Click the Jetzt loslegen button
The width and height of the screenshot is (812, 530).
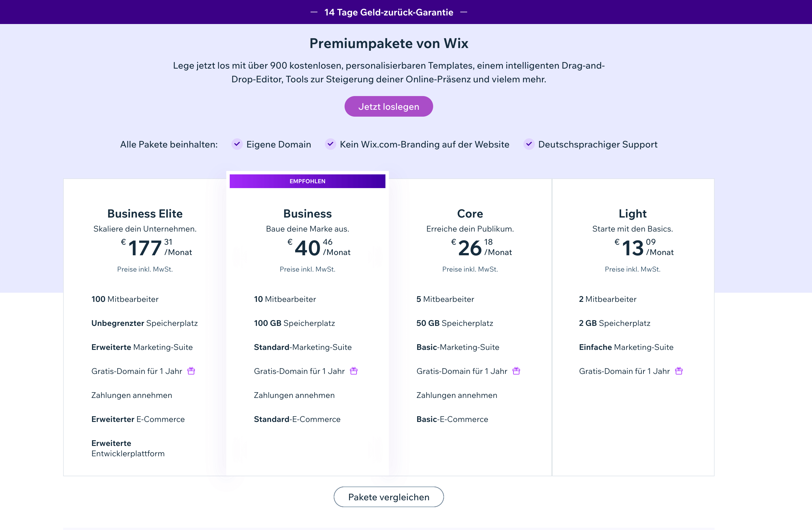pyautogui.click(x=389, y=106)
